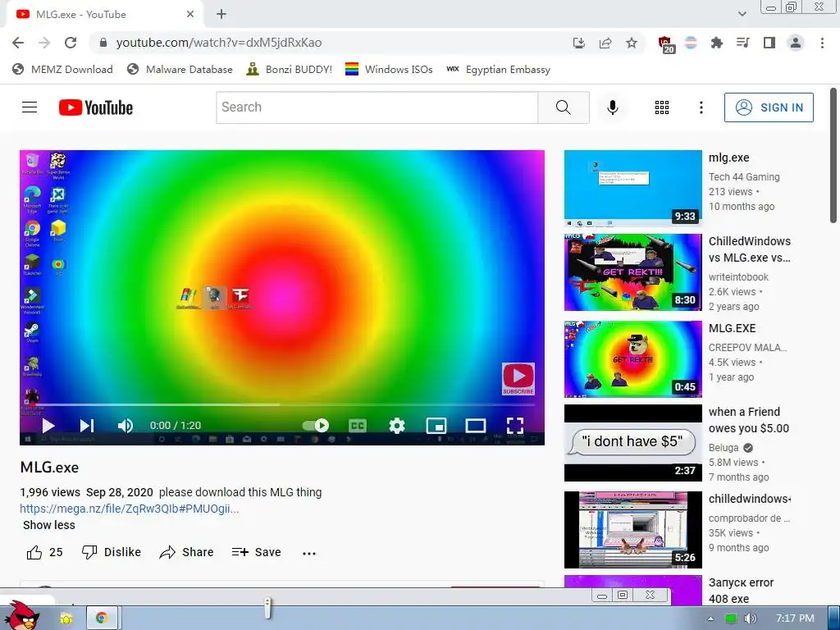
Task: Show hidden tray icons arrow
Action: tap(710, 619)
